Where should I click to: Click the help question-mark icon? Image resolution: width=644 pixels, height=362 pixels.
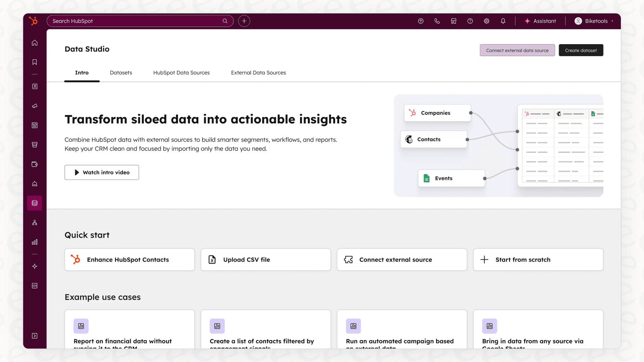click(x=470, y=21)
